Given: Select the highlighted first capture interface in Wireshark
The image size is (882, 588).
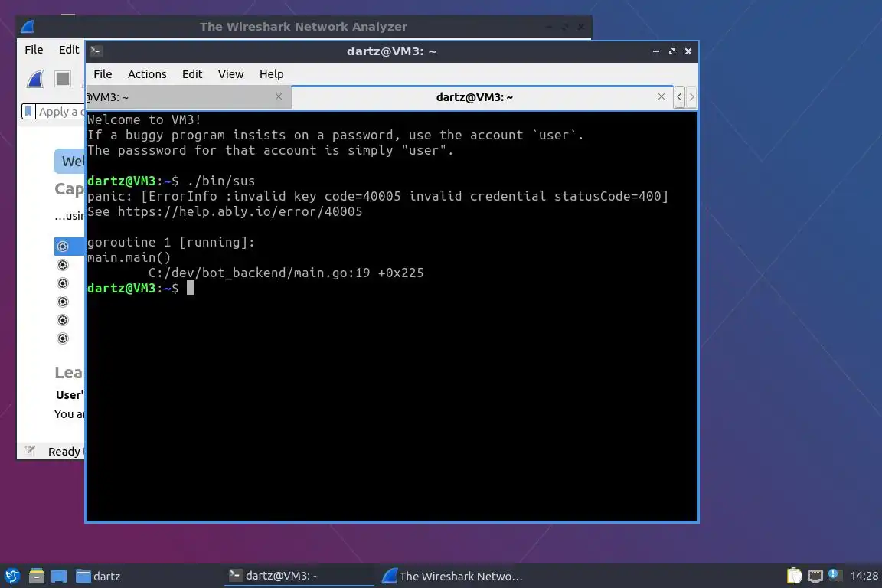Looking at the screenshot, I should 69,247.
